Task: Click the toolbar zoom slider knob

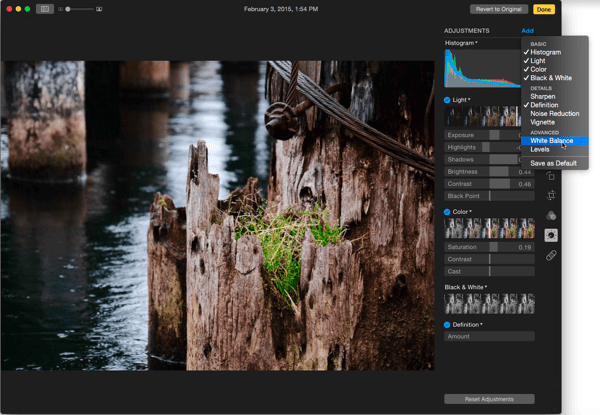Action: [68, 9]
